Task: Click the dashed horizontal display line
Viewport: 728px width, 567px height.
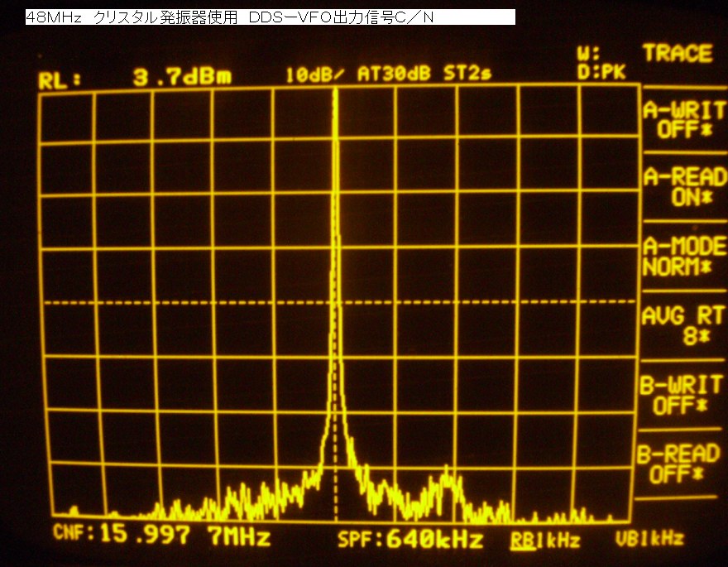Action: tap(340, 302)
